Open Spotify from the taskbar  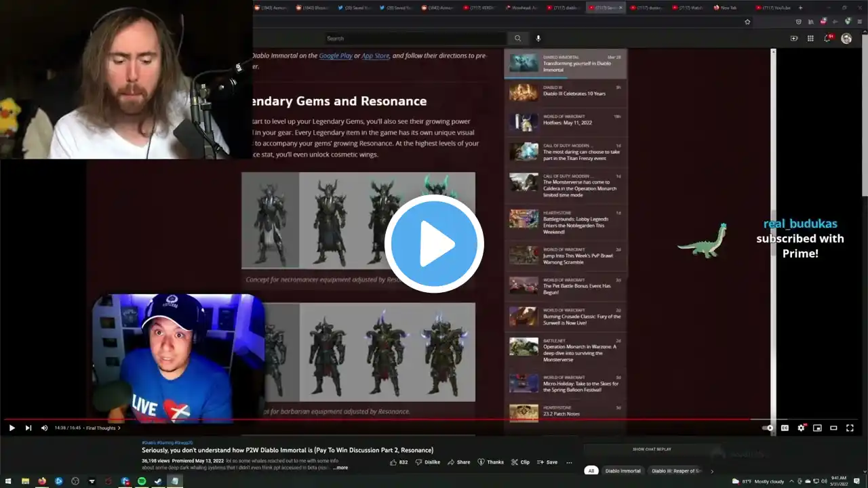coord(142,481)
